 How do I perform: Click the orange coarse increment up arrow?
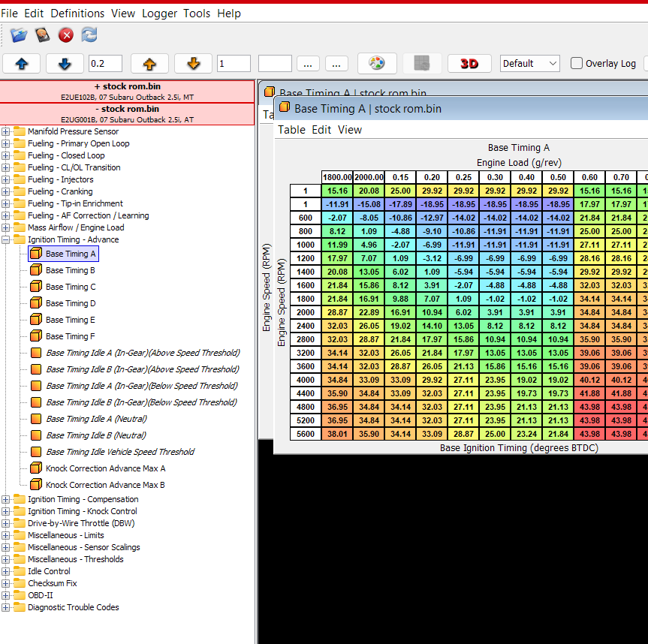click(x=149, y=64)
